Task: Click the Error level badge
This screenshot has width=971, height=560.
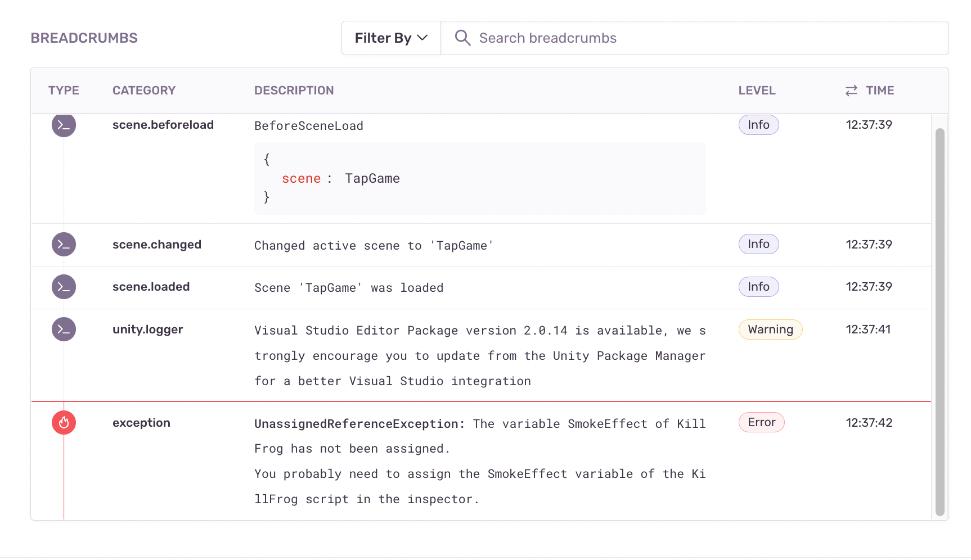Action: (761, 422)
